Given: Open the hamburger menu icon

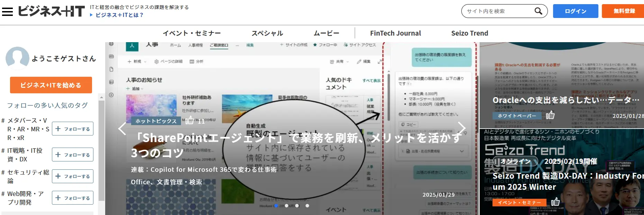Looking at the screenshot, I should tap(7, 11).
